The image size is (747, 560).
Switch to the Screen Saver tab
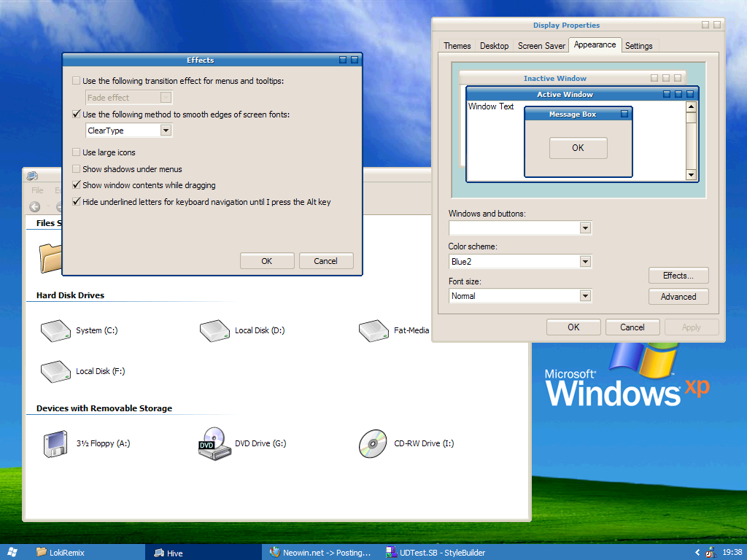point(541,46)
